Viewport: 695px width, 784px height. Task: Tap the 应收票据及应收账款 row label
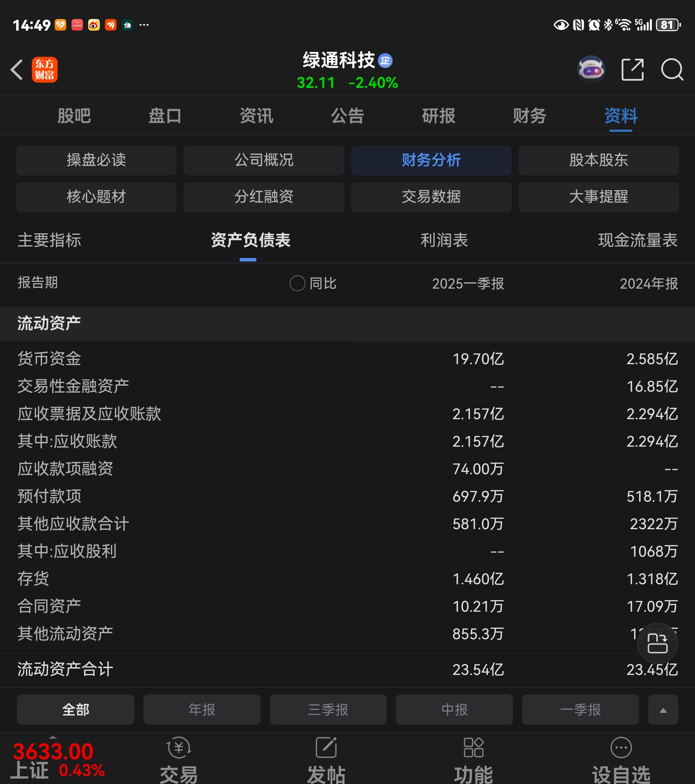pyautogui.click(x=89, y=414)
